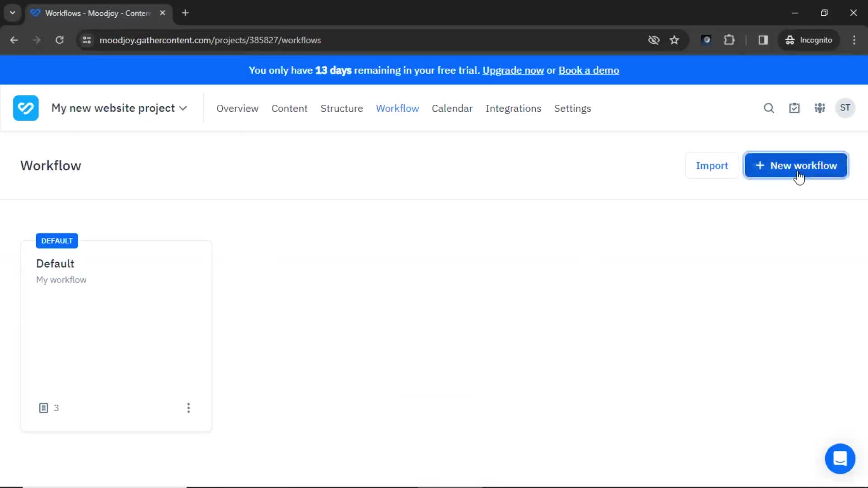
Task: Click Upgrade now link in trial banner
Action: click(x=512, y=70)
